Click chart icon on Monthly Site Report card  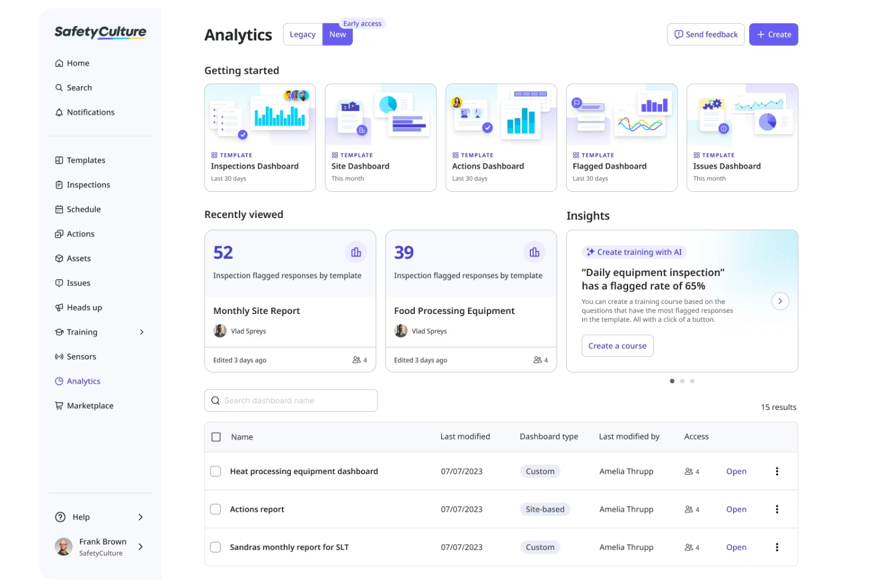(x=356, y=253)
